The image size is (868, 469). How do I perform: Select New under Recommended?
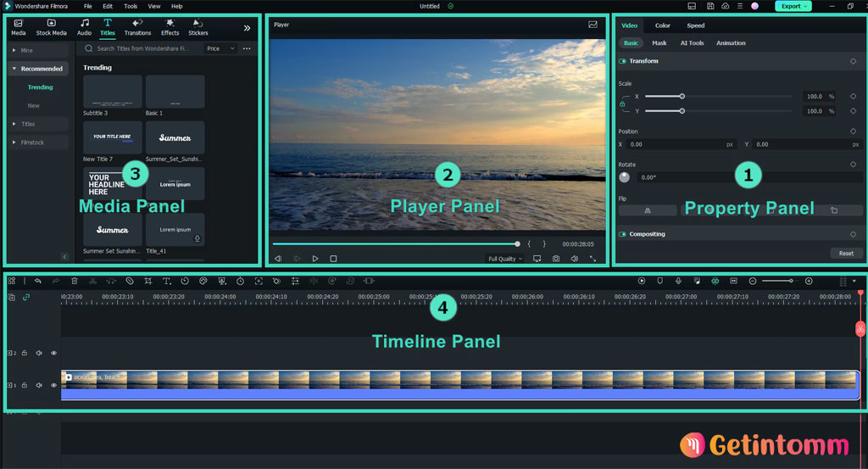(34, 105)
